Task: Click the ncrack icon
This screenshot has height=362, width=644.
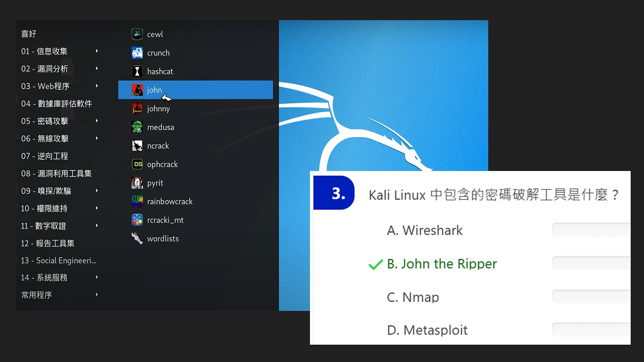Action: 137,146
